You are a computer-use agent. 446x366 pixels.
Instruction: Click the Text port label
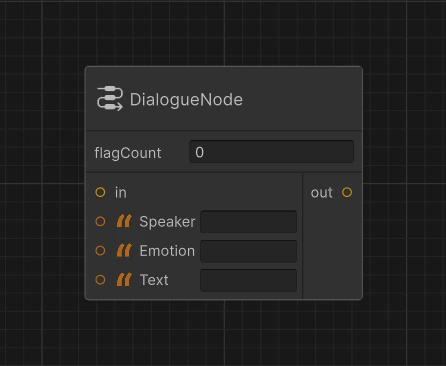click(154, 280)
